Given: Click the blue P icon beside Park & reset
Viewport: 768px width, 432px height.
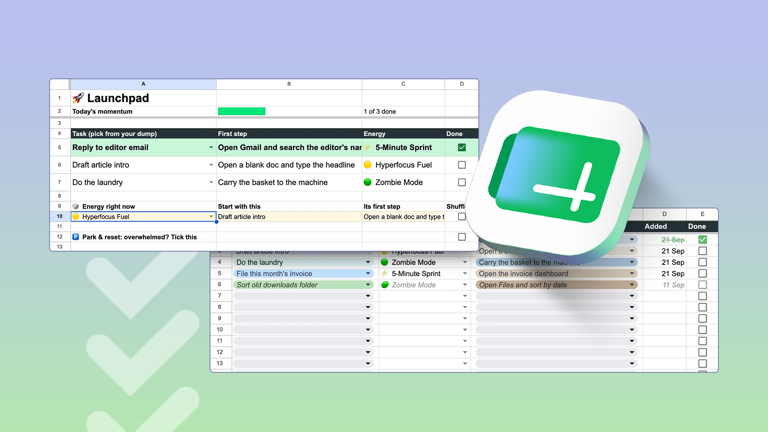Looking at the screenshot, I should pyautogui.click(x=75, y=237).
